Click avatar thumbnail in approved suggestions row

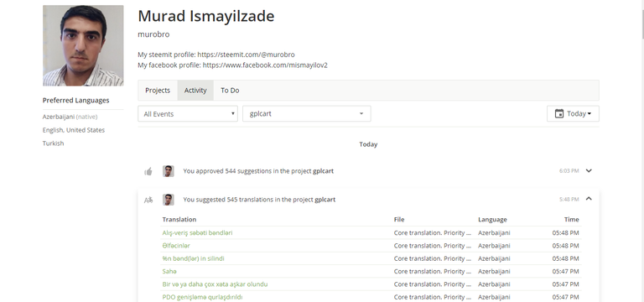click(x=168, y=171)
